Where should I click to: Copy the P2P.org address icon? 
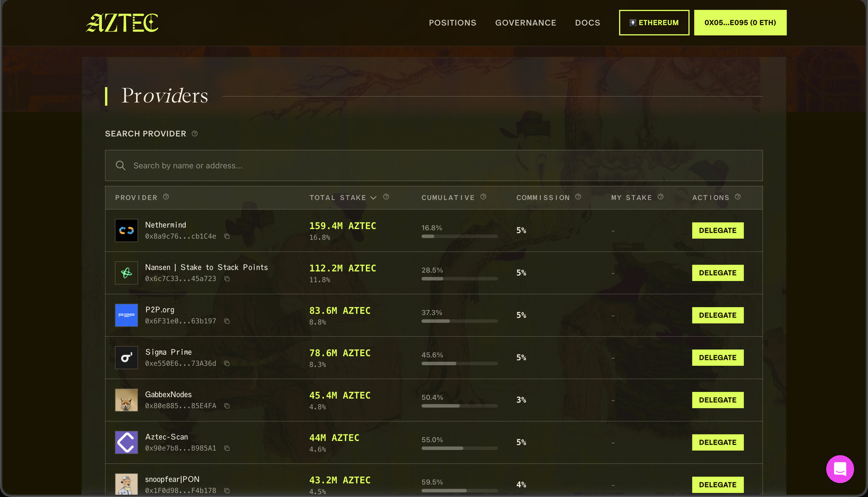(x=227, y=321)
